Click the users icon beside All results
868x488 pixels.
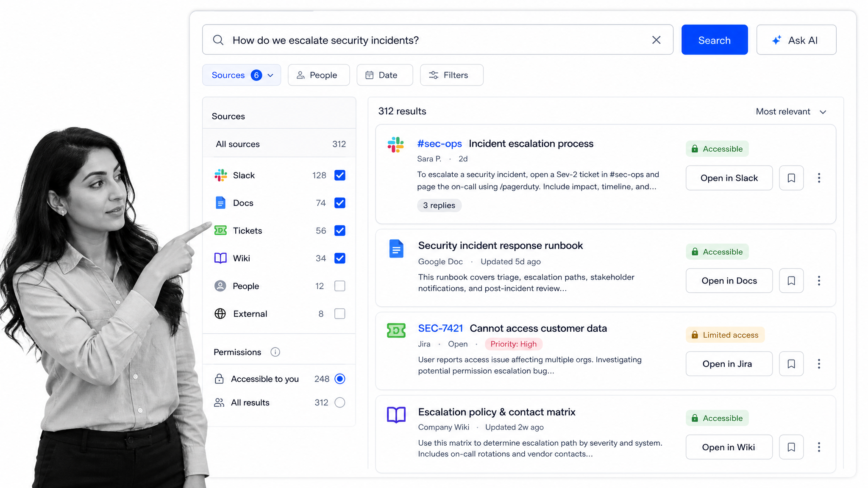[x=219, y=402]
